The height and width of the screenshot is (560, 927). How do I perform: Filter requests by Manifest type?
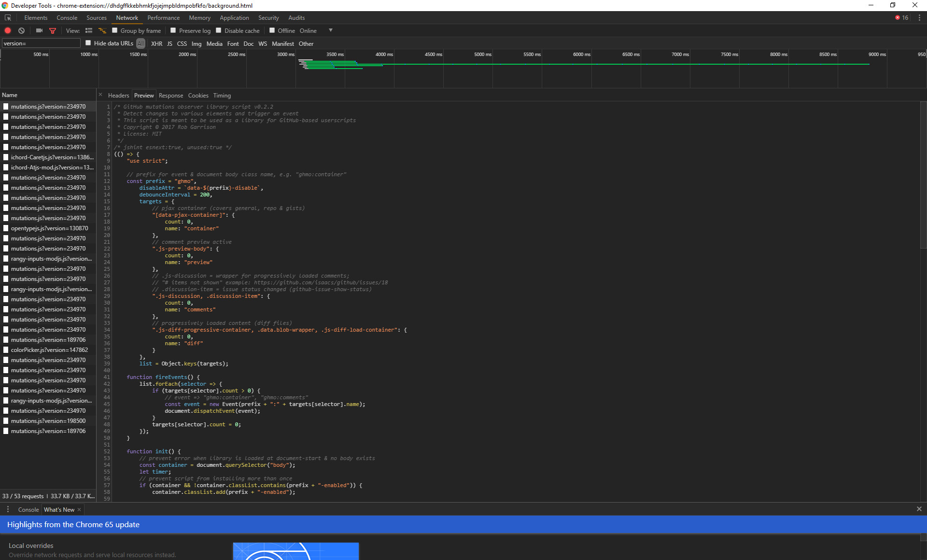[x=283, y=44]
